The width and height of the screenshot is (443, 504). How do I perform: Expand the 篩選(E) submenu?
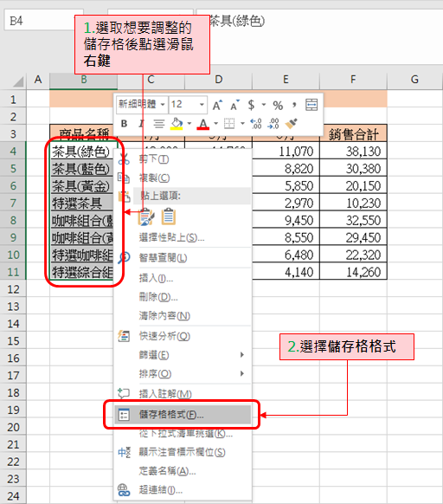(x=183, y=355)
